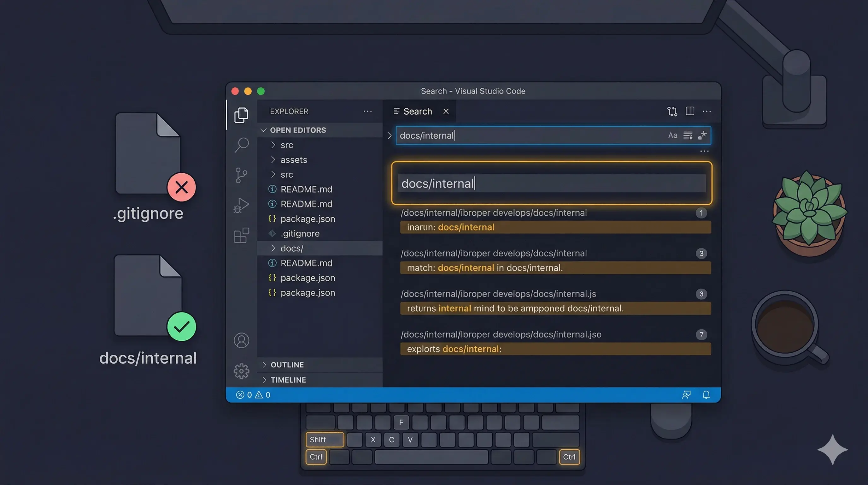
Task: Open the .gitignore file in explorer
Action: [300, 233]
